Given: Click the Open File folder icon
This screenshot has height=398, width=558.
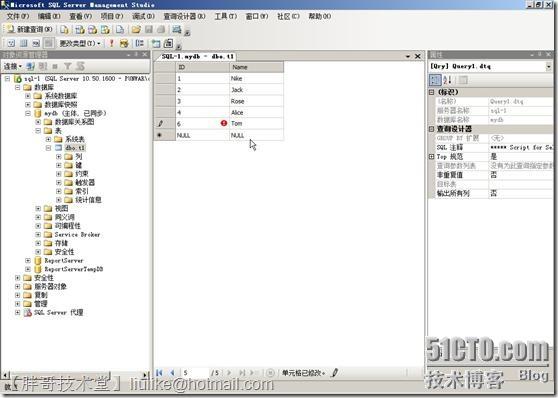Looking at the screenshot, I should click(x=136, y=30).
